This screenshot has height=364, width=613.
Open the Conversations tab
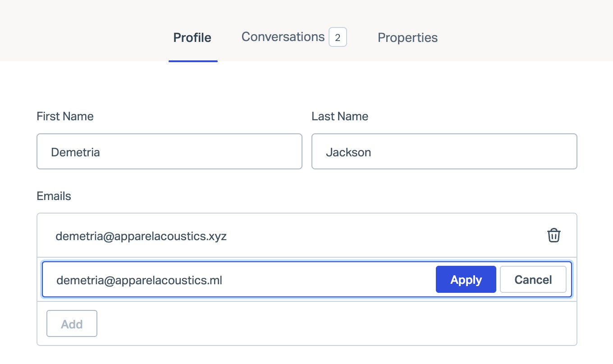tap(283, 37)
